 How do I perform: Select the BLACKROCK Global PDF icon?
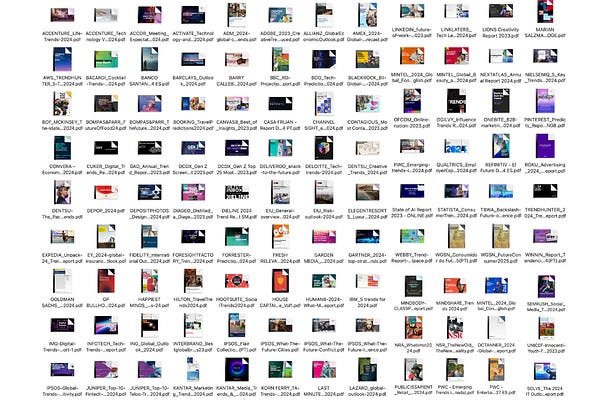[x=367, y=59]
